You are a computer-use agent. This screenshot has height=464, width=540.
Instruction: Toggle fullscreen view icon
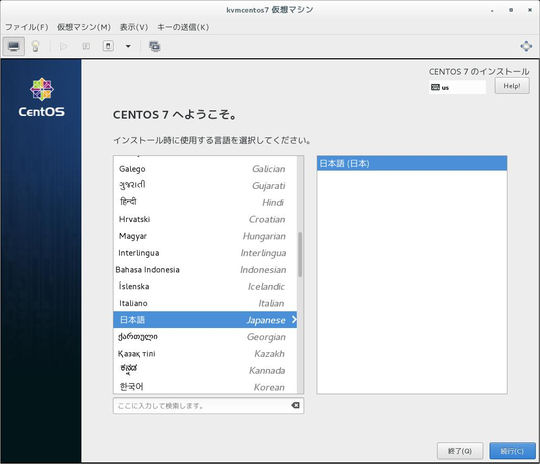click(526, 46)
